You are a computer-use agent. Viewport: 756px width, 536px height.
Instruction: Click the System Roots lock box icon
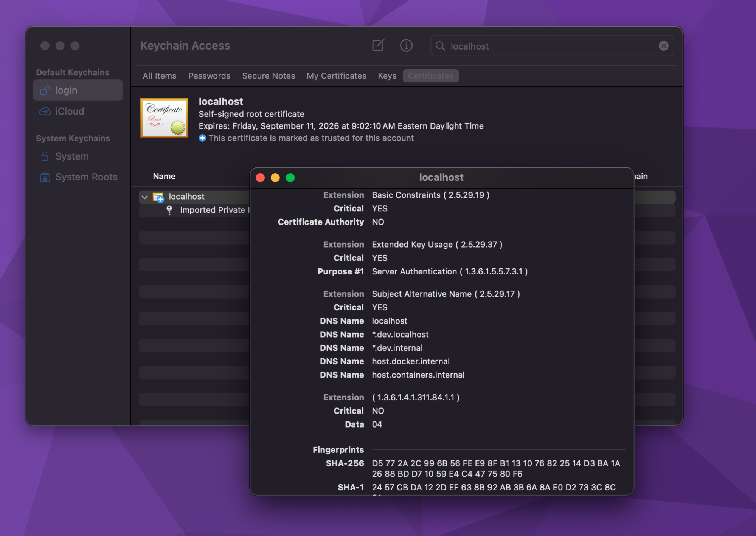click(x=45, y=177)
